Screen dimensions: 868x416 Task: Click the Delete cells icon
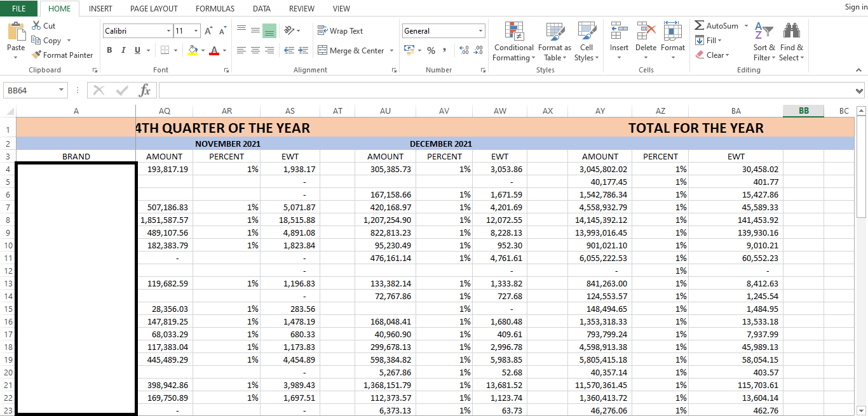click(x=646, y=31)
